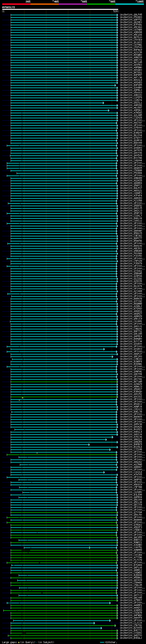Screen dimensions: 146x644
Task: Pick the UniRef100_Q4V5X9 label
Action: [131, 156]
